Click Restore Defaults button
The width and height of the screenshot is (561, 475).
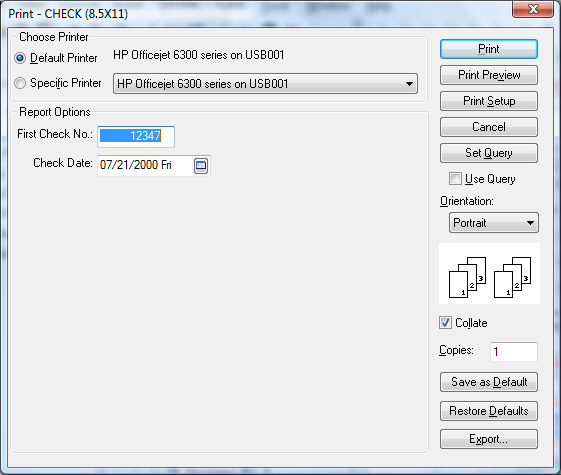[489, 411]
